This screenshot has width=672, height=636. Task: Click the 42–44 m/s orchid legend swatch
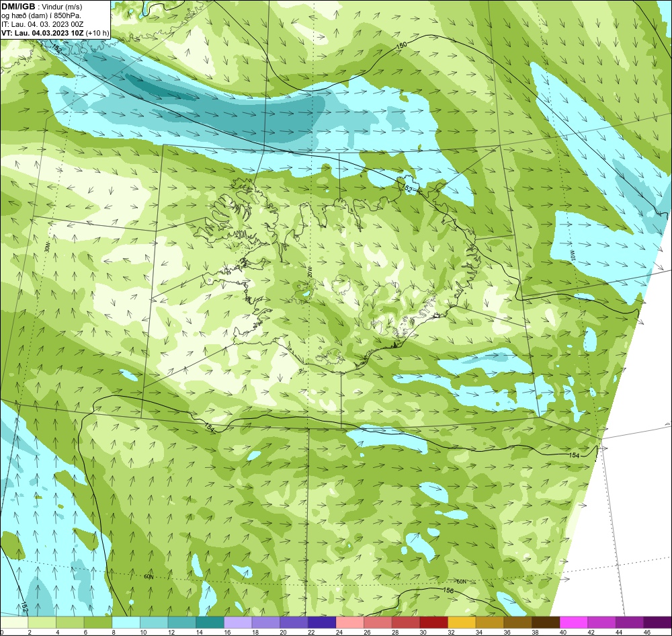click(x=602, y=623)
